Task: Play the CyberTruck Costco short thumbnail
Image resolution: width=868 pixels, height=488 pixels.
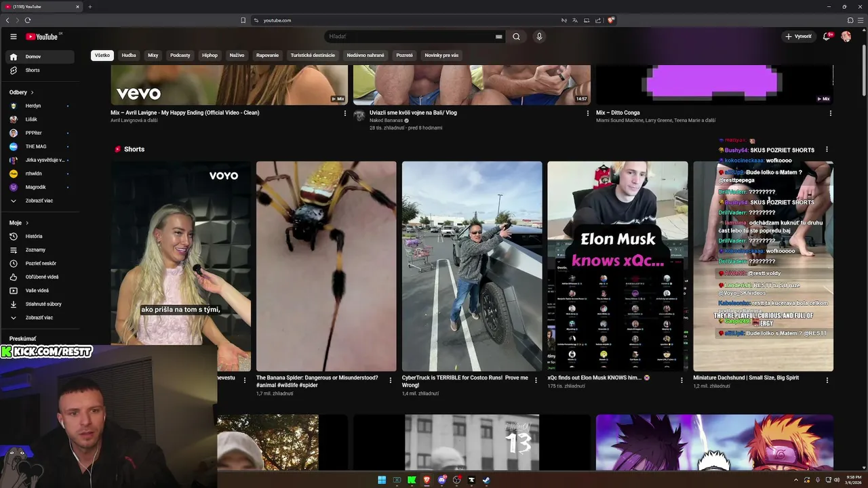Action: coord(472,266)
